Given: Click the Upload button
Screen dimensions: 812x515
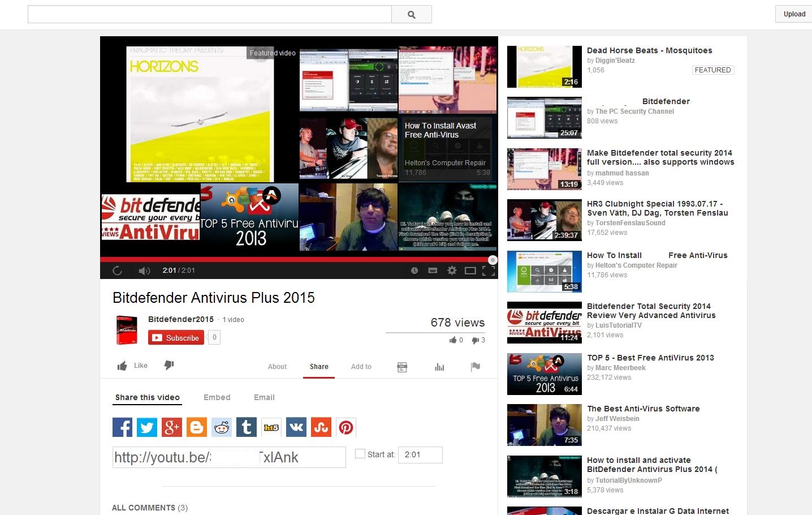Looking at the screenshot, I should (794, 14).
